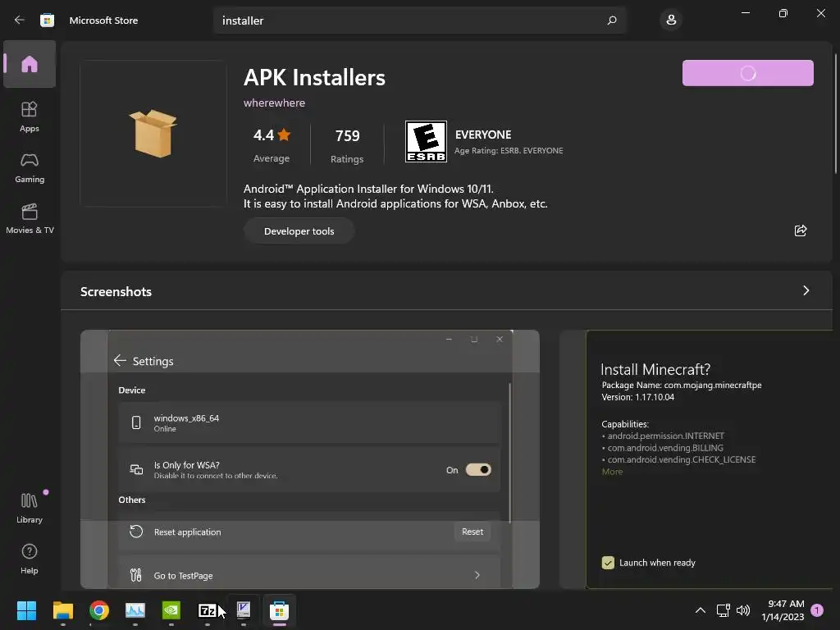
Task: Click the network status tray icon
Action: point(724,610)
